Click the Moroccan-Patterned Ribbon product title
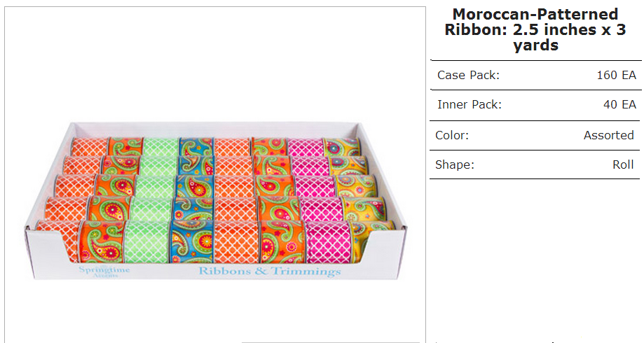644x343 pixels. click(535, 29)
